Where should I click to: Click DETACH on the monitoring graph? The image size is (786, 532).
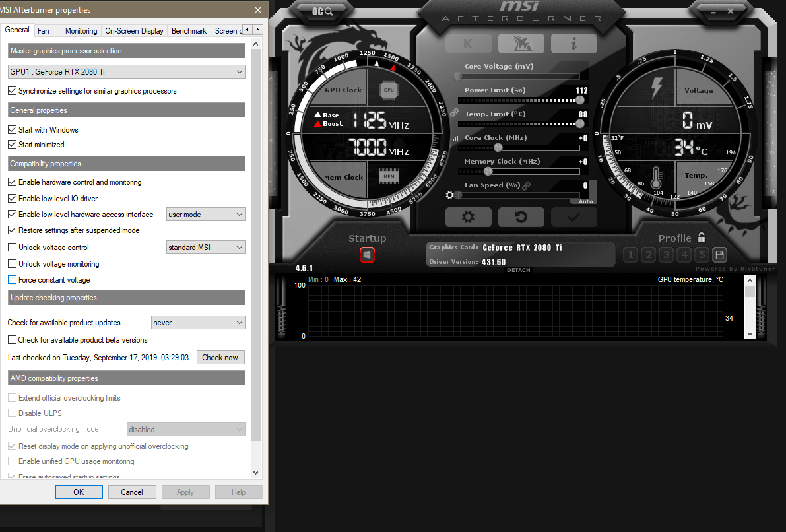point(518,270)
